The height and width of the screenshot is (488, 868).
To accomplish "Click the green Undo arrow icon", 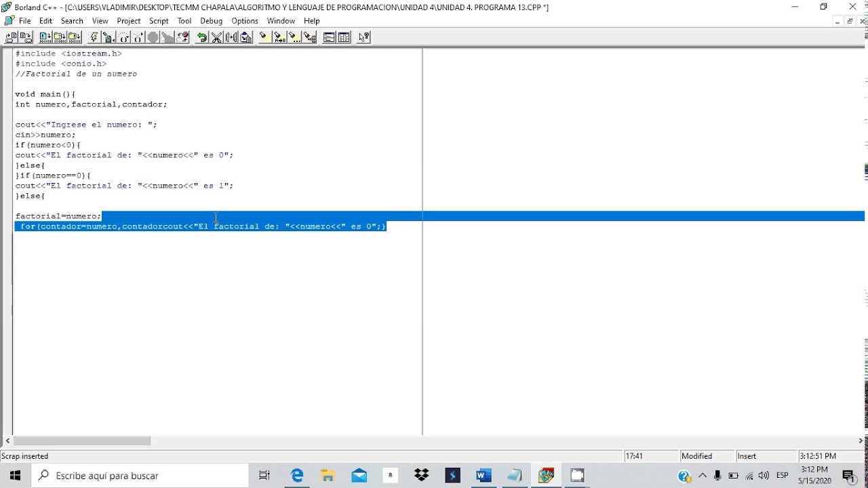I will pos(202,37).
